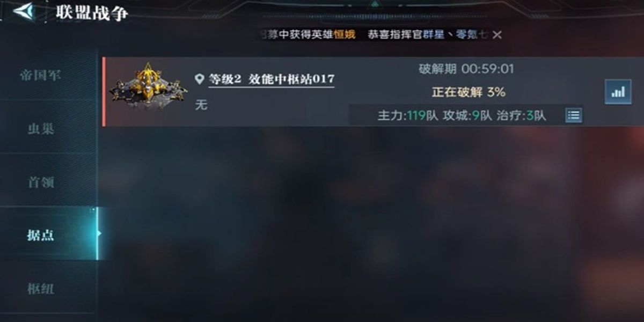Click the 主力:119队 troop count

[408, 115]
